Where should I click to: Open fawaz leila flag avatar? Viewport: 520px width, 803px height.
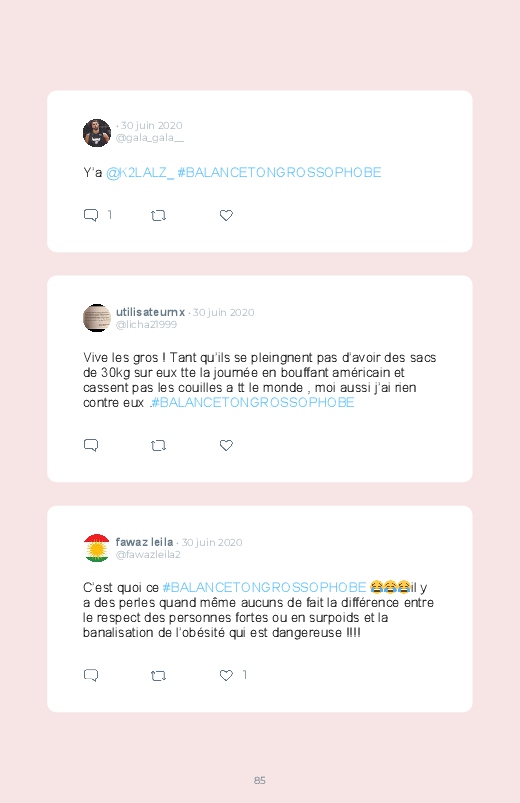[97, 548]
